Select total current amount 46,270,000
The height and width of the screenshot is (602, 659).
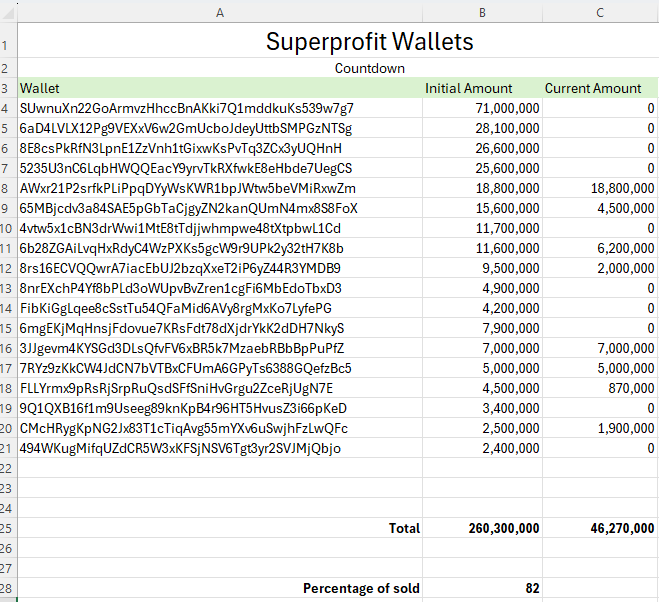click(x=600, y=528)
